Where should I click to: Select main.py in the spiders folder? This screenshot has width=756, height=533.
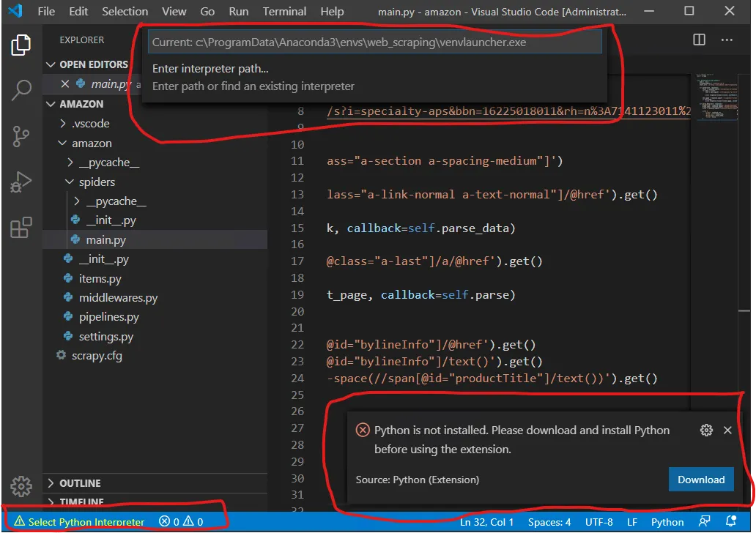[155, 239]
